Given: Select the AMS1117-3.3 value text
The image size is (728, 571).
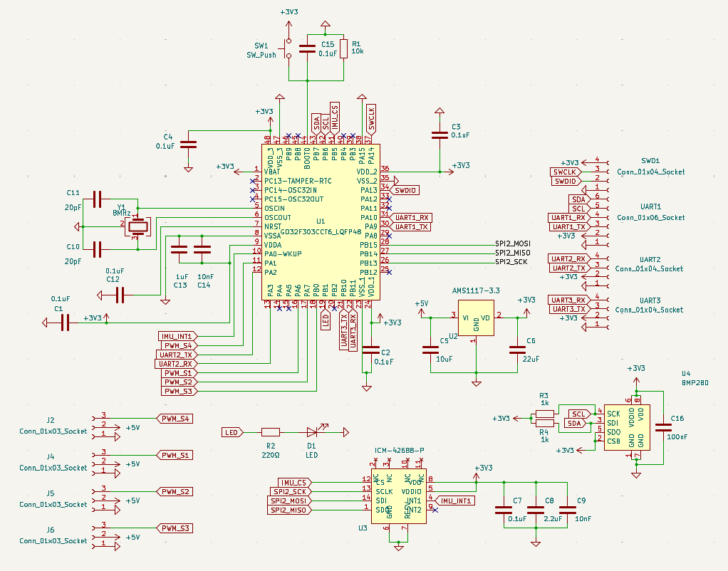Looking at the screenshot, I should click(x=476, y=290).
